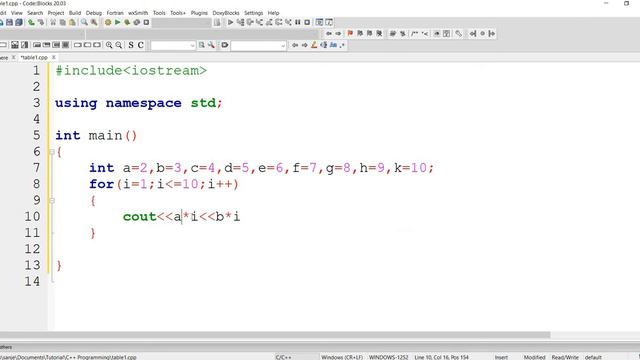Click the Copy icon
The height and width of the screenshot is (360, 640).
click(62, 22)
